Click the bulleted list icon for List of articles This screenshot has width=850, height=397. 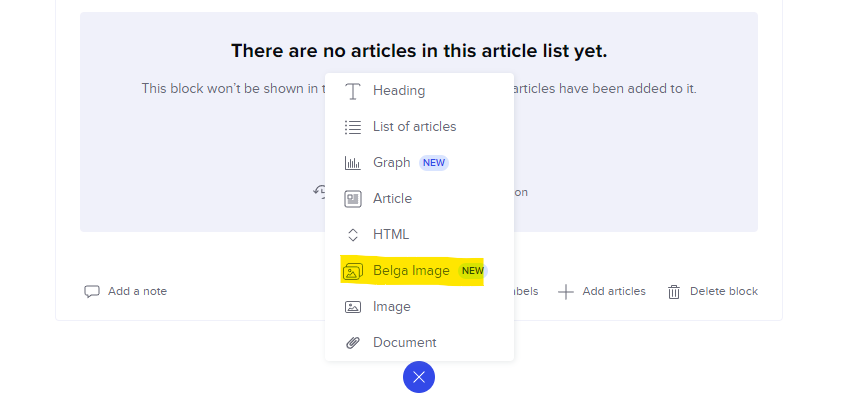[353, 127]
